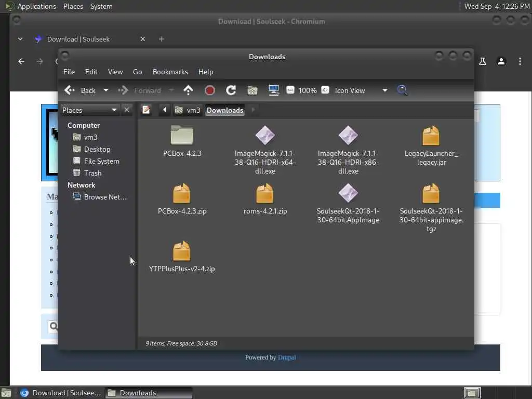Select the roms-4.2.1.zip archive icon
The height and width of the screenshot is (399, 532).
point(264,193)
